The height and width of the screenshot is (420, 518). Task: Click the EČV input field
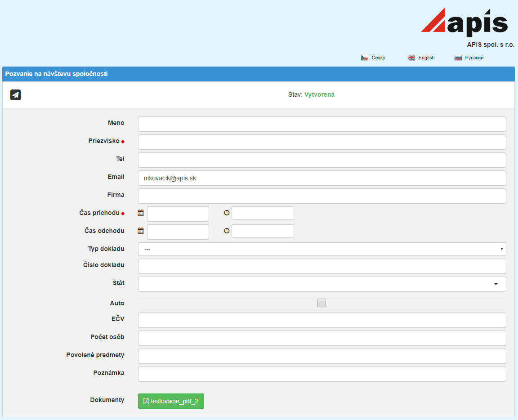click(x=322, y=320)
